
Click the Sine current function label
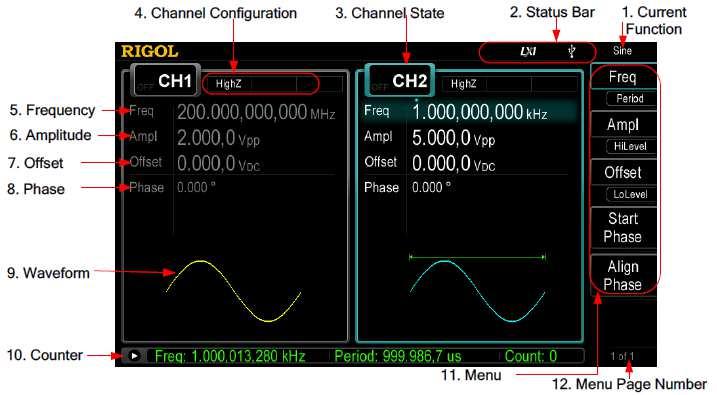[x=622, y=51]
